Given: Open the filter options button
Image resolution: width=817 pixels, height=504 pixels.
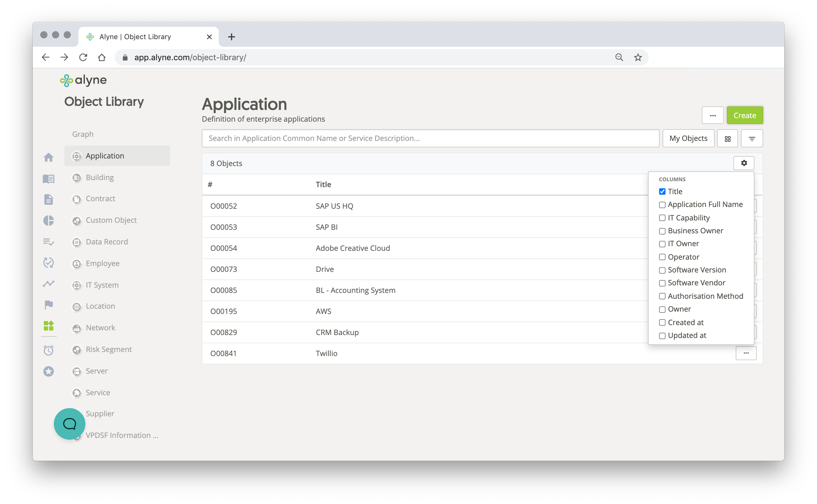Looking at the screenshot, I should pos(752,139).
